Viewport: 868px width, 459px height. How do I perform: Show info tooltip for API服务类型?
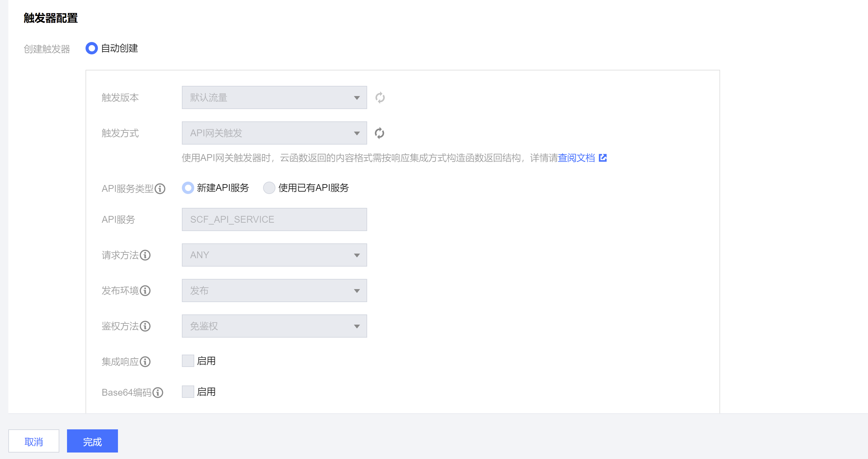160,189
